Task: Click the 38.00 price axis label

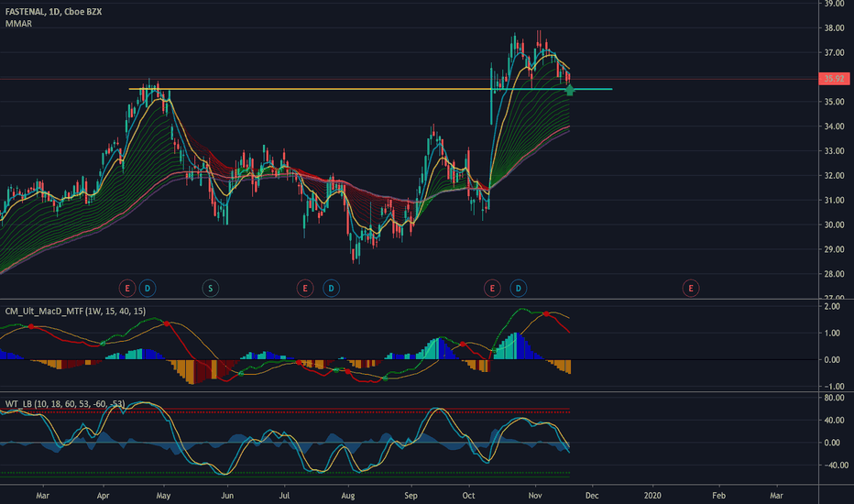Action: click(x=834, y=27)
